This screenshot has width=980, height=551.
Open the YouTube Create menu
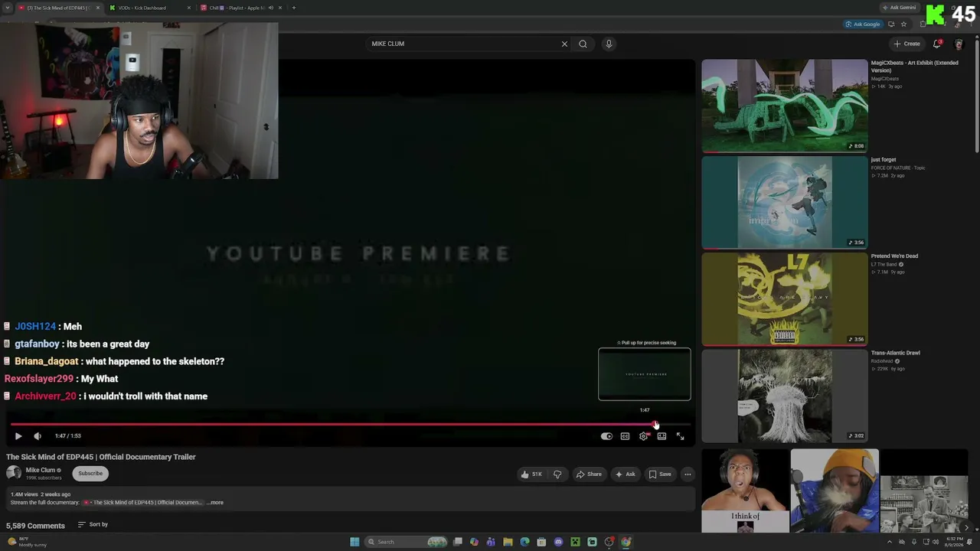(x=907, y=44)
